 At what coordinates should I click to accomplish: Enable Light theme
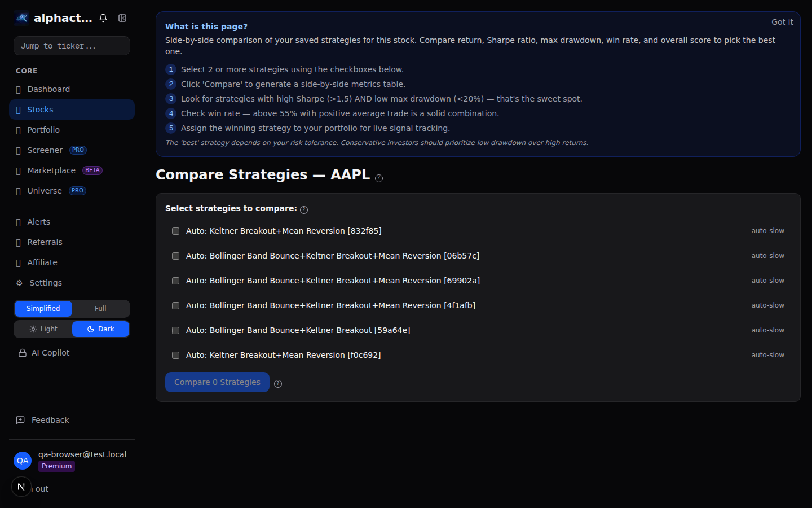coord(43,329)
